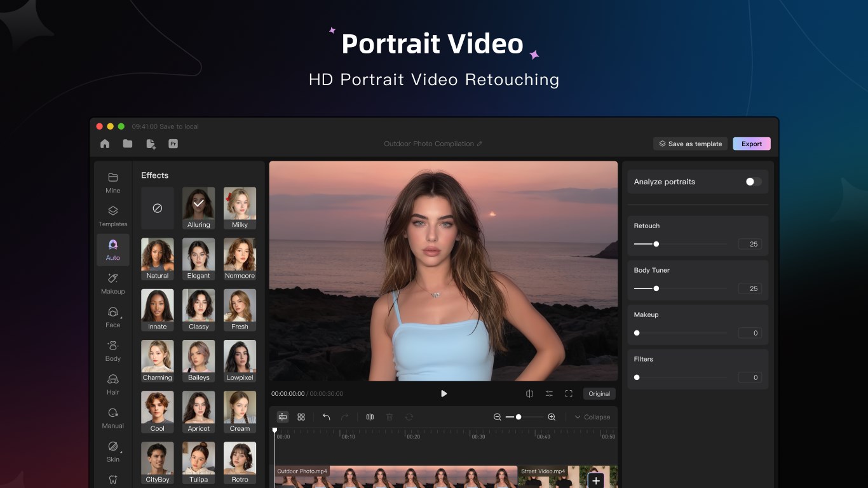Click the Retouch slider handle
Screen dimensions: 868x488
tap(656, 244)
